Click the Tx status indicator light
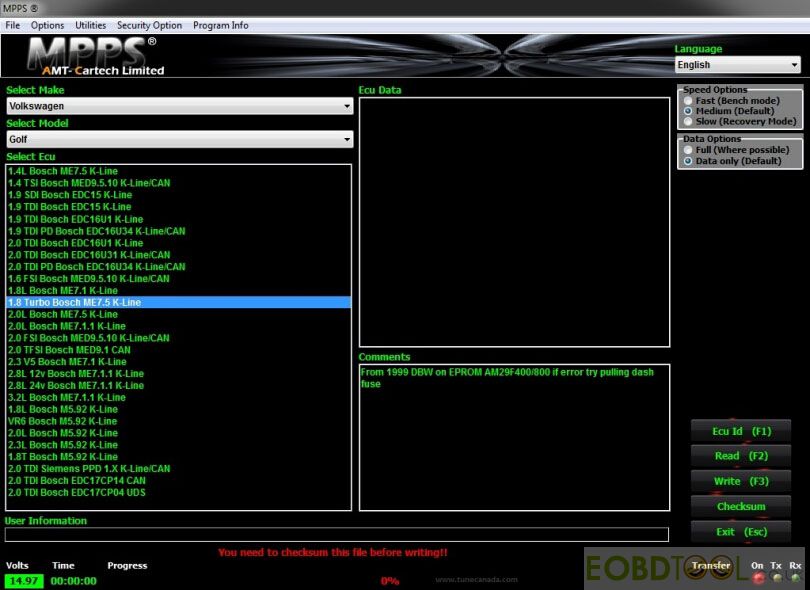The image size is (810, 590). click(x=776, y=578)
